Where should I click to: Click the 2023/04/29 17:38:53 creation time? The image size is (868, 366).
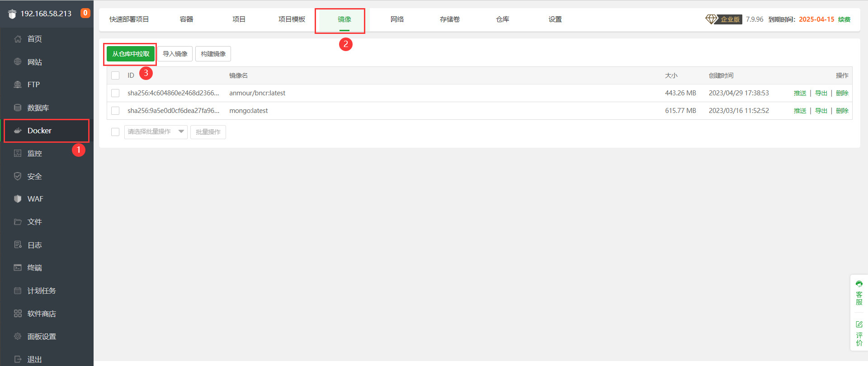point(739,93)
